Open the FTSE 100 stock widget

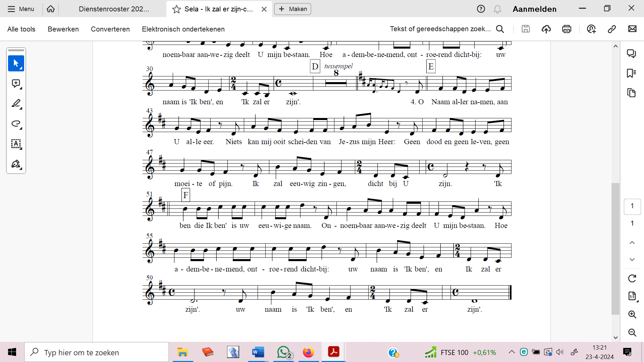click(x=461, y=353)
